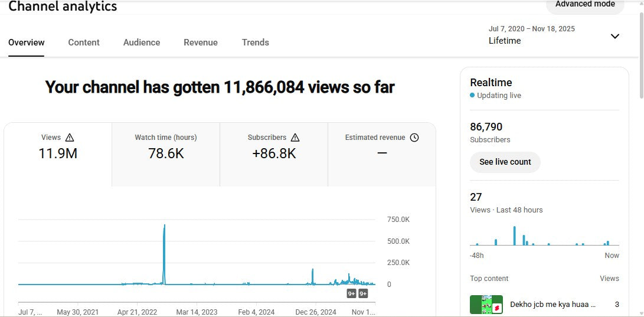Viewport: 644px width, 317px height.
Task: Select the Overview tab
Action: pos(27,43)
